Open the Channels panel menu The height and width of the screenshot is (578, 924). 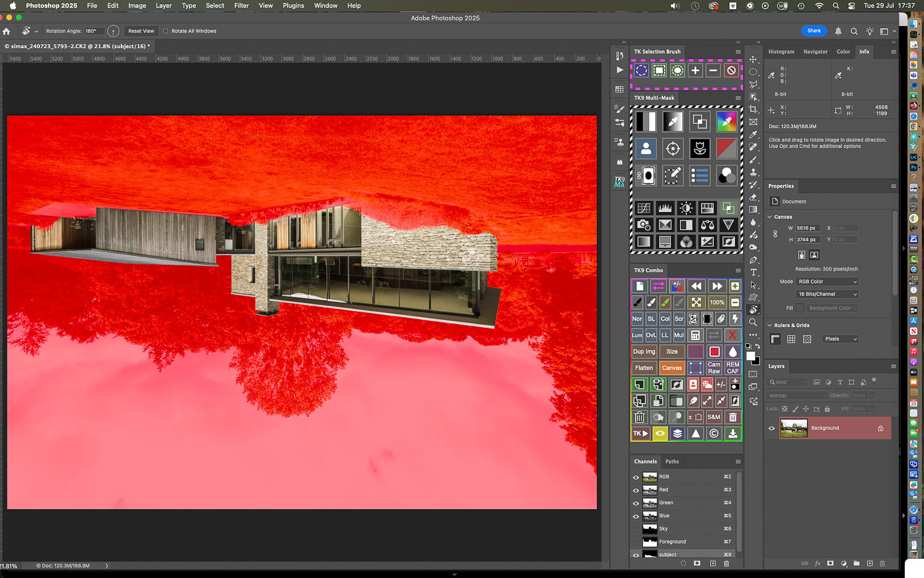738,462
